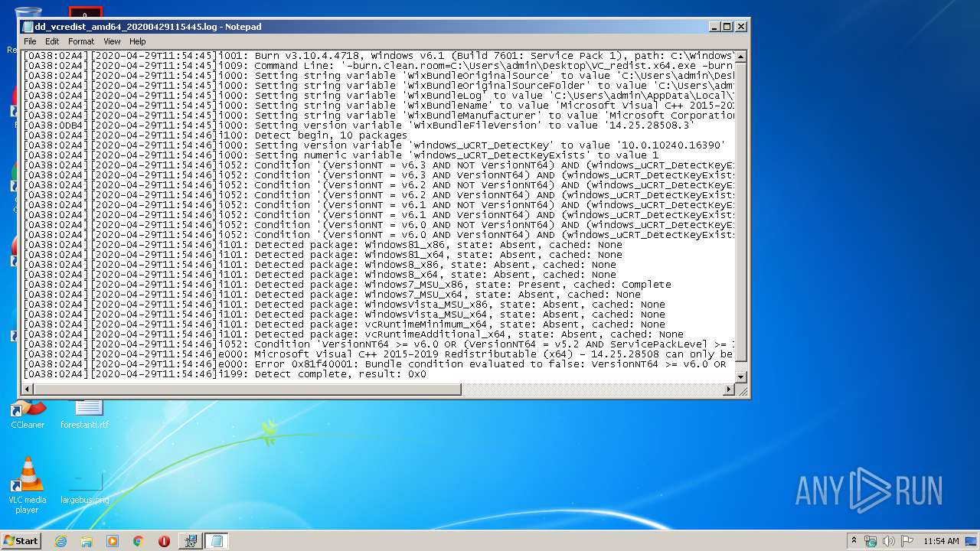Viewport: 980px width, 551px height.
Task: Open the Edit menu
Action: coord(52,41)
